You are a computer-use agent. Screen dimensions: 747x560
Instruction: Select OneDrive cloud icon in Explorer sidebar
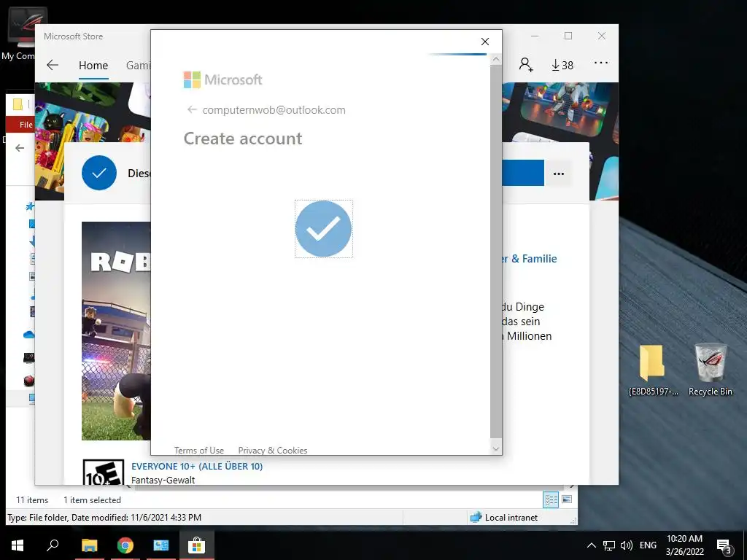(29, 335)
